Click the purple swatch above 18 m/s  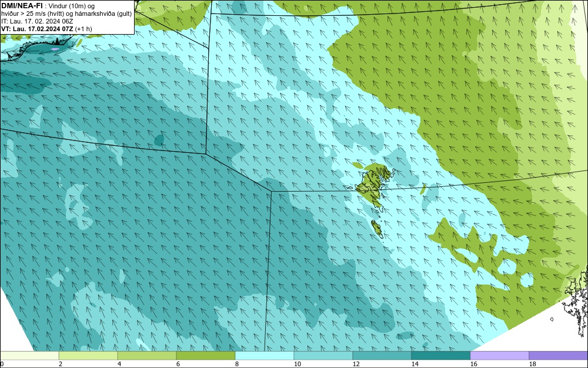(x=559, y=356)
